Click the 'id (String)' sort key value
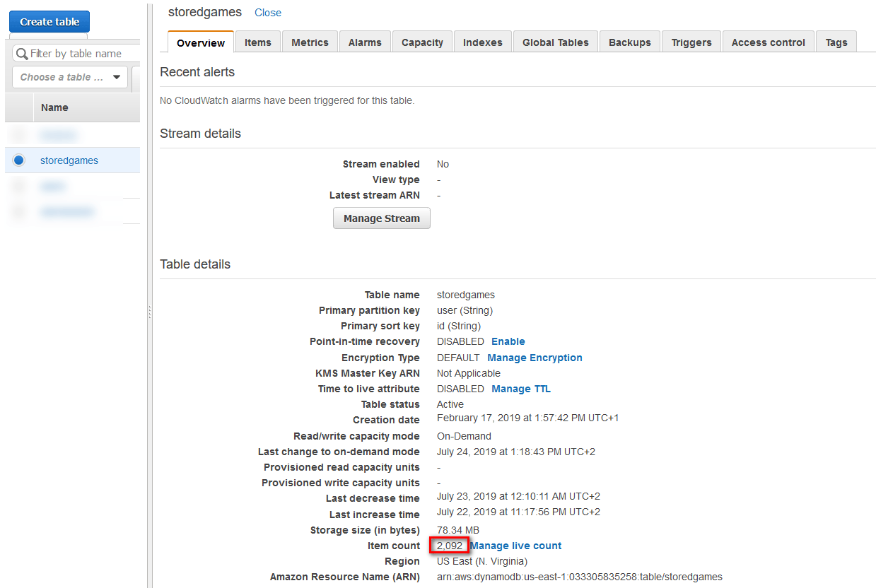Viewport: 876px width, 588px height. [459, 326]
